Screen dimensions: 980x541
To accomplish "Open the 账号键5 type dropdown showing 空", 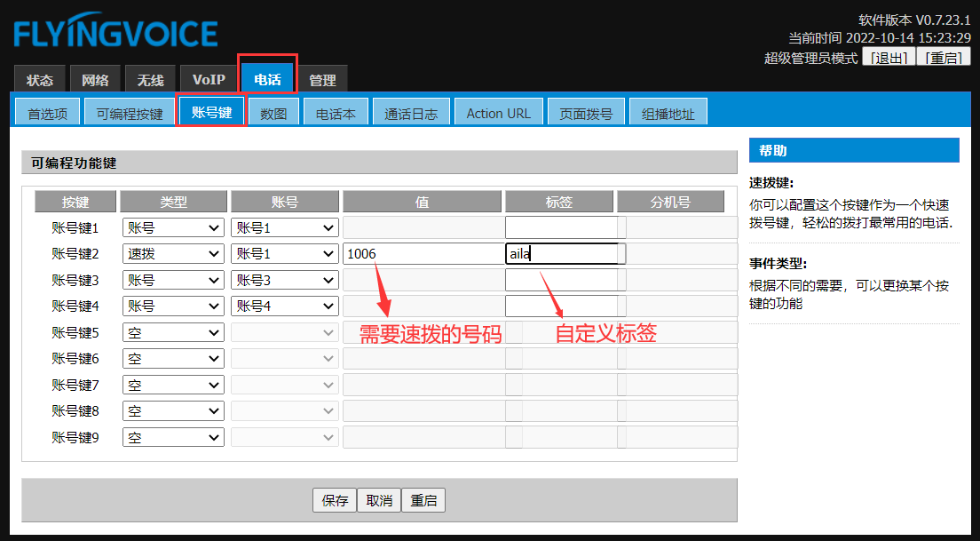I will (173, 333).
